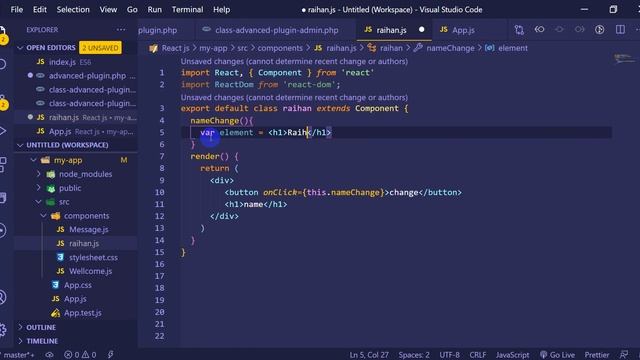Restore down the window
Screen dimensions: 640x360
click(x=613, y=9)
